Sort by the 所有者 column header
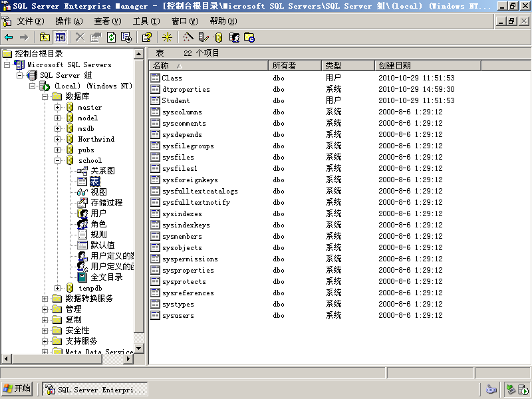 pyautogui.click(x=295, y=65)
